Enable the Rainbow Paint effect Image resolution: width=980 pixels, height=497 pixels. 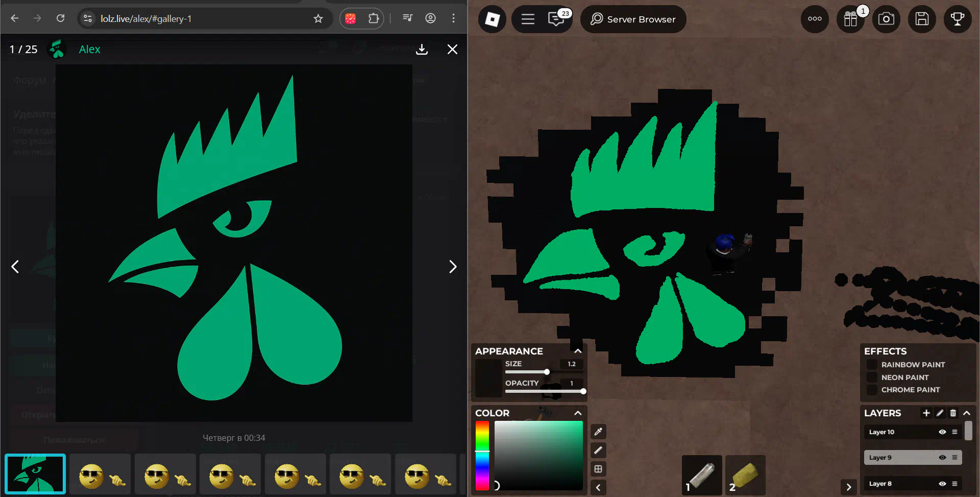tap(872, 365)
